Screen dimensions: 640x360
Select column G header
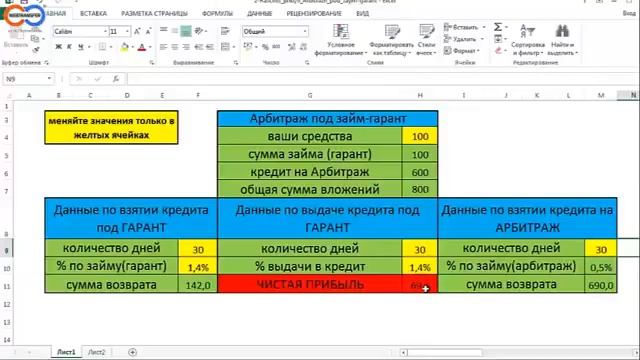(x=310, y=95)
